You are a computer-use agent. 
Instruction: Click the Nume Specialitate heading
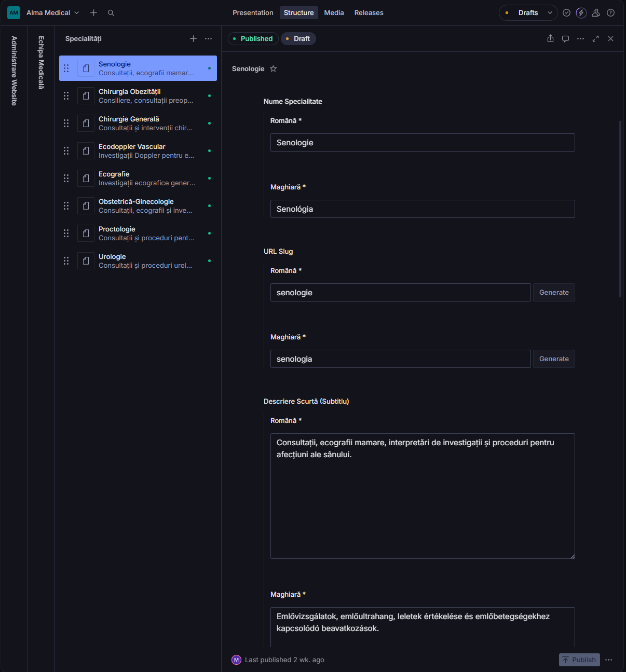293,101
